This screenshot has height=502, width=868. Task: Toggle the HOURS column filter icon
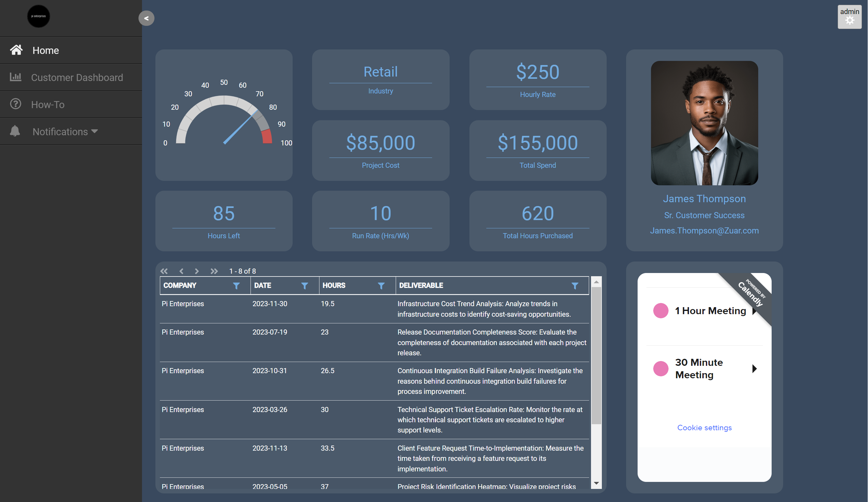pos(381,286)
